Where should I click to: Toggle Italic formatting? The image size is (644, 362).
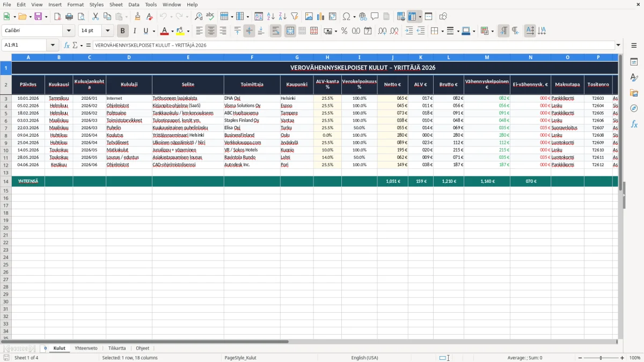click(135, 31)
